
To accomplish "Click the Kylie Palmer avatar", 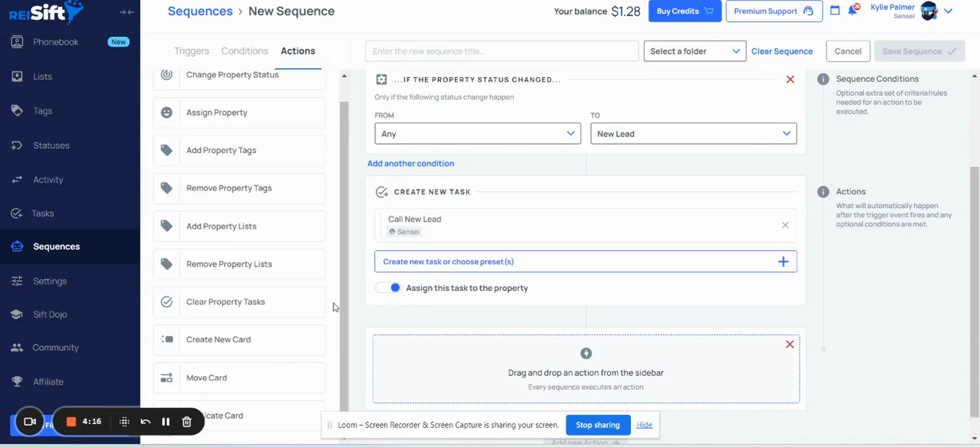I will [x=929, y=11].
